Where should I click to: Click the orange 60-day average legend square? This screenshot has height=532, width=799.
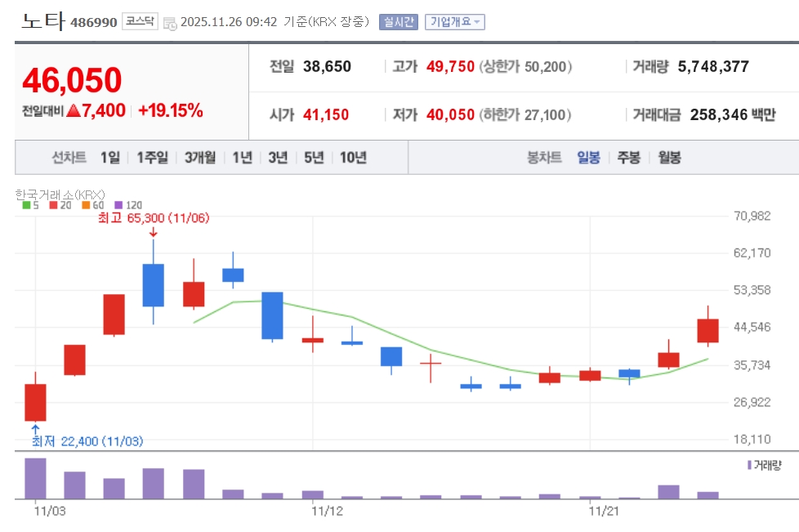86,205
